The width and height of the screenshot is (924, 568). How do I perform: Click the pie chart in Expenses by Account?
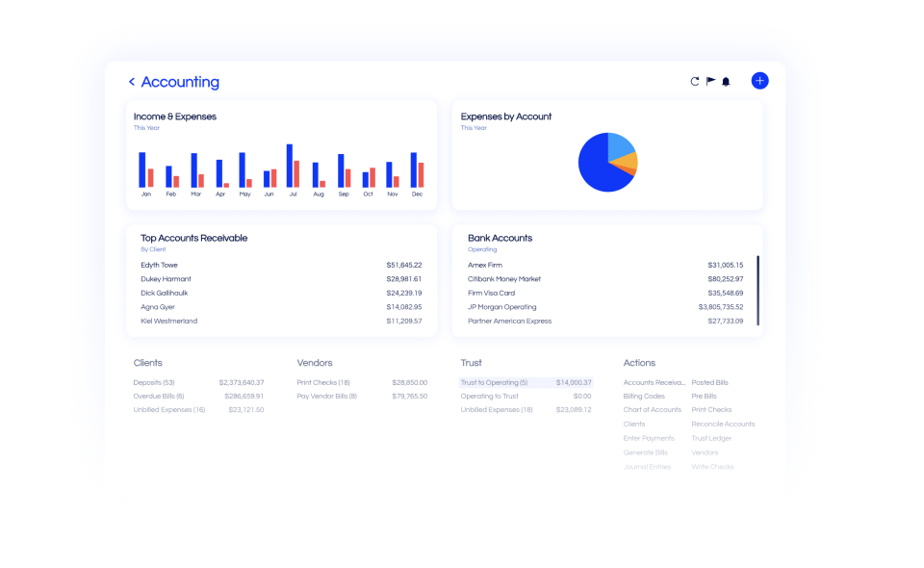click(607, 163)
